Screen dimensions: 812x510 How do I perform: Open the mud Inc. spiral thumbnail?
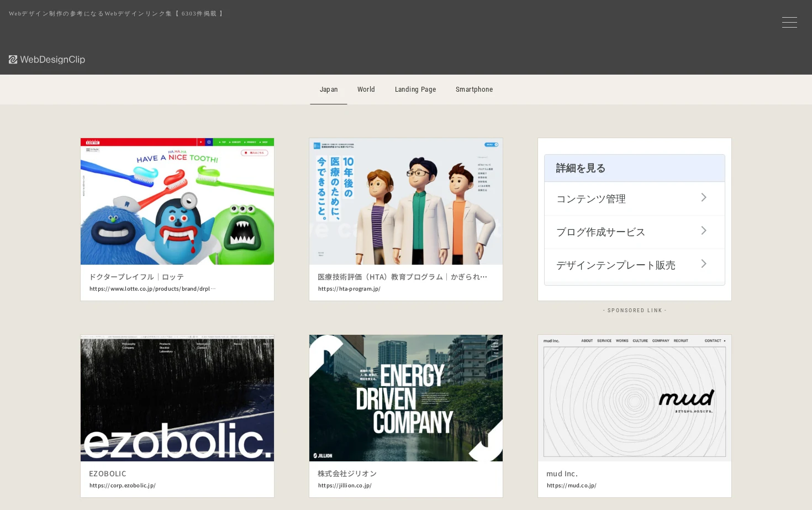tap(635, 398)
